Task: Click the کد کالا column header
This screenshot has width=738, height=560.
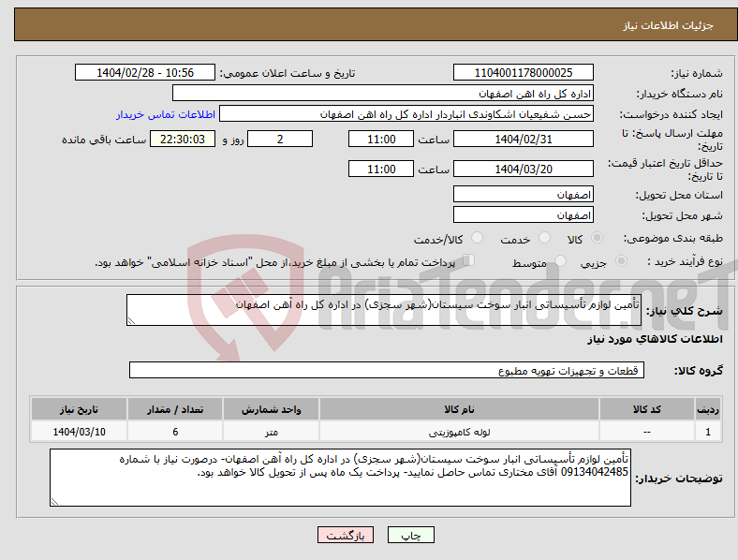Action: coord(647,409)
